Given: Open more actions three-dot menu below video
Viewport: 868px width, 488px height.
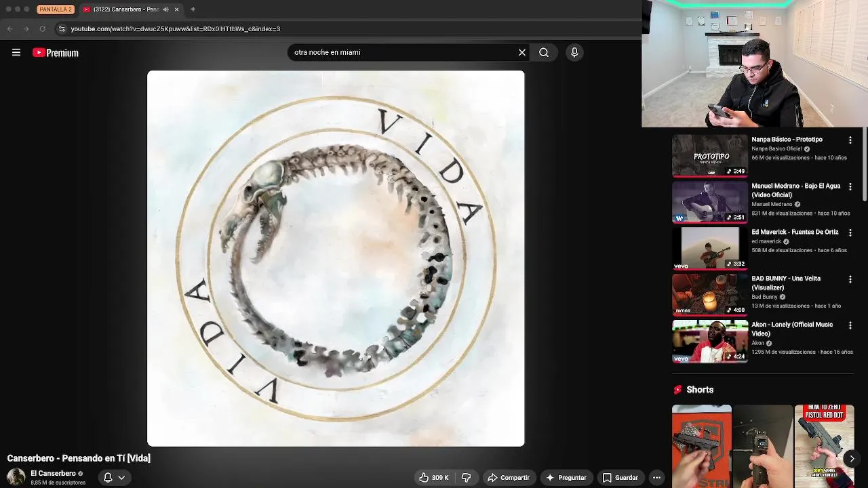Looking at the screenshot, I should (656, 478).
